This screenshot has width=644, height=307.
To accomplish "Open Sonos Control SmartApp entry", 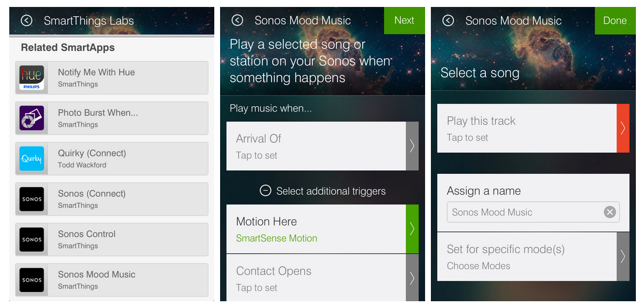I will [x=112, y=240].
